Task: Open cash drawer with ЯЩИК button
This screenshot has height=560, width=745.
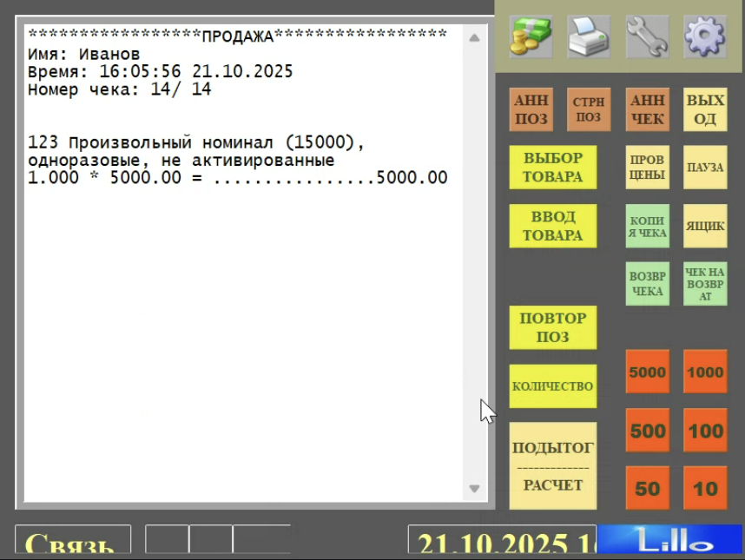Action: (705, 226)
